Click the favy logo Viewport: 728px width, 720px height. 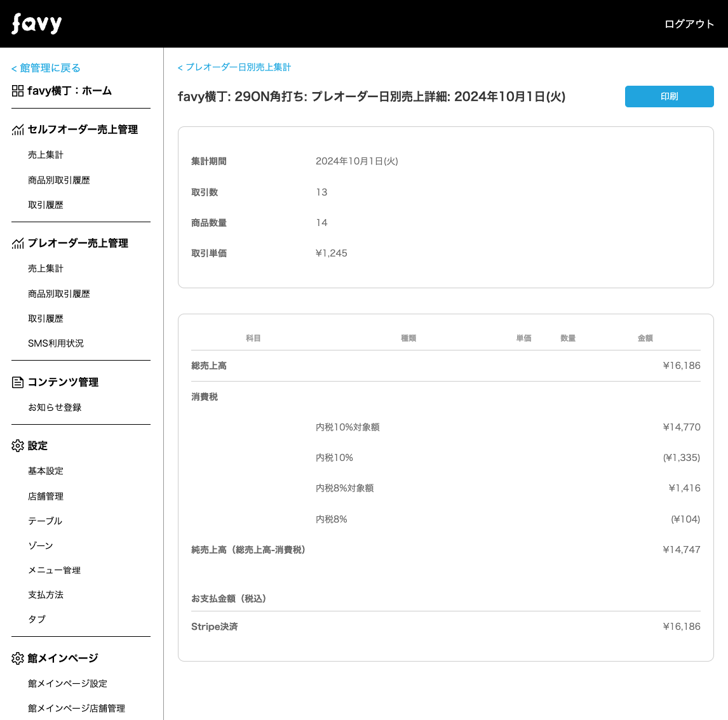tap(37, 23)
